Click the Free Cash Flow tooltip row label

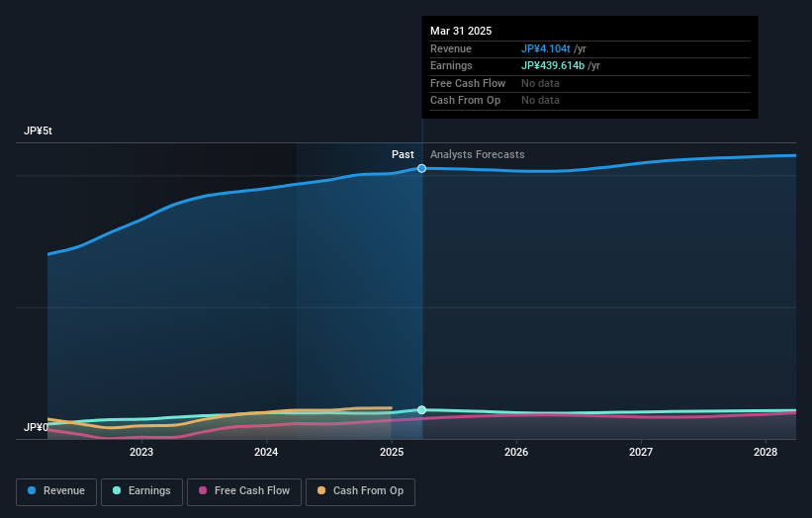[468, 83]
